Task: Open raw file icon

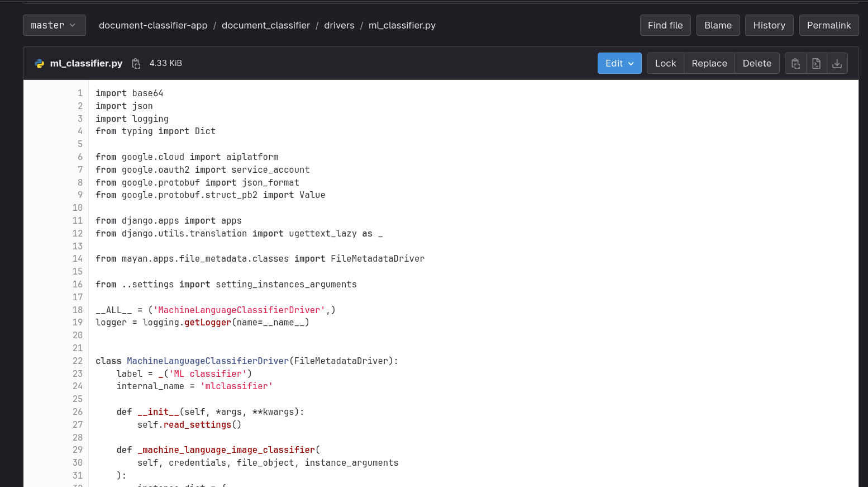Action: (816, 63)
